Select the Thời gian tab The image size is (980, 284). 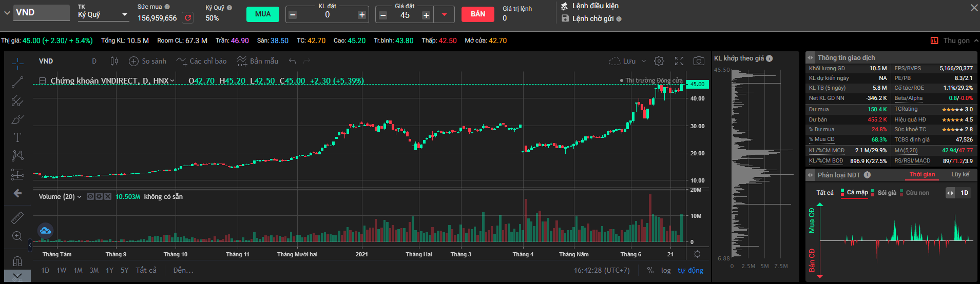pos(922,174)
